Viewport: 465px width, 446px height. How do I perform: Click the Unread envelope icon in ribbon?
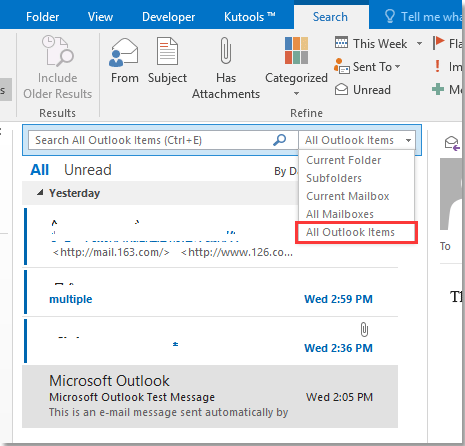341,89
